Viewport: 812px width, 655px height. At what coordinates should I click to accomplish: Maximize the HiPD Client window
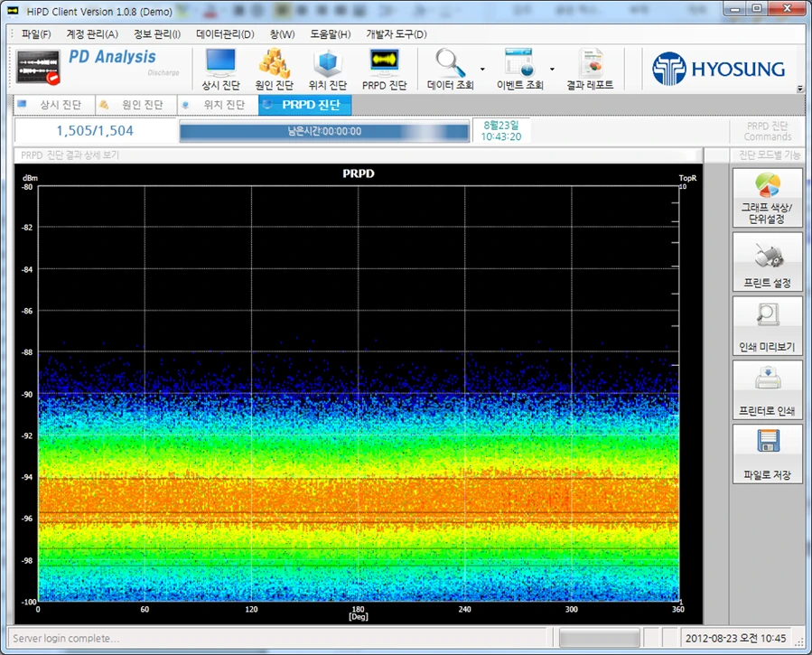pyautogui.click(x=757, y=8)
